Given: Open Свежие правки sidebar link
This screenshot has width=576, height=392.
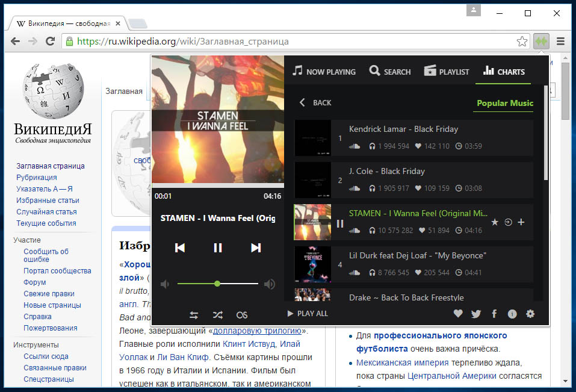Looking at the screenshot, I should 49,293.
